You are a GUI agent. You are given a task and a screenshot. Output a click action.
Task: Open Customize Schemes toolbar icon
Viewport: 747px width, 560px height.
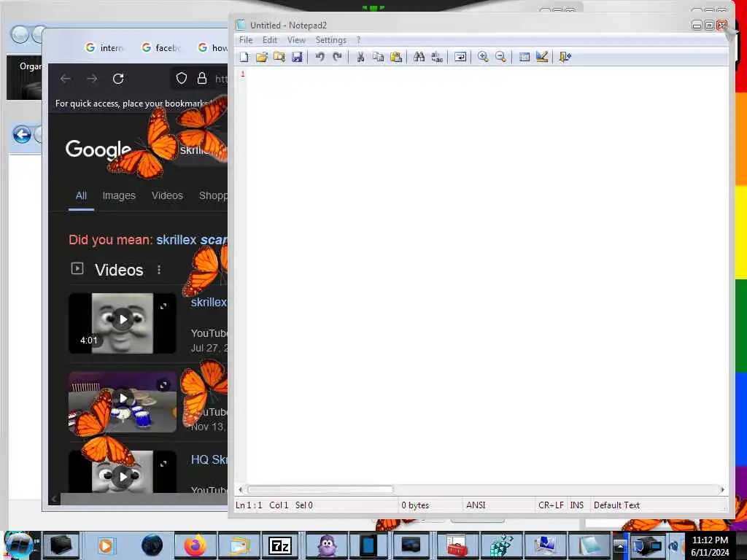(x=542, y=57)
